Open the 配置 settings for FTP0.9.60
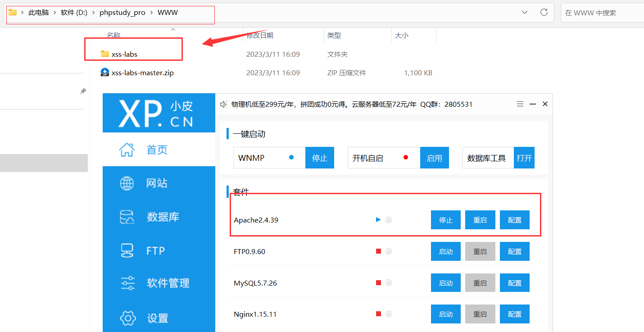 point(515,251)
